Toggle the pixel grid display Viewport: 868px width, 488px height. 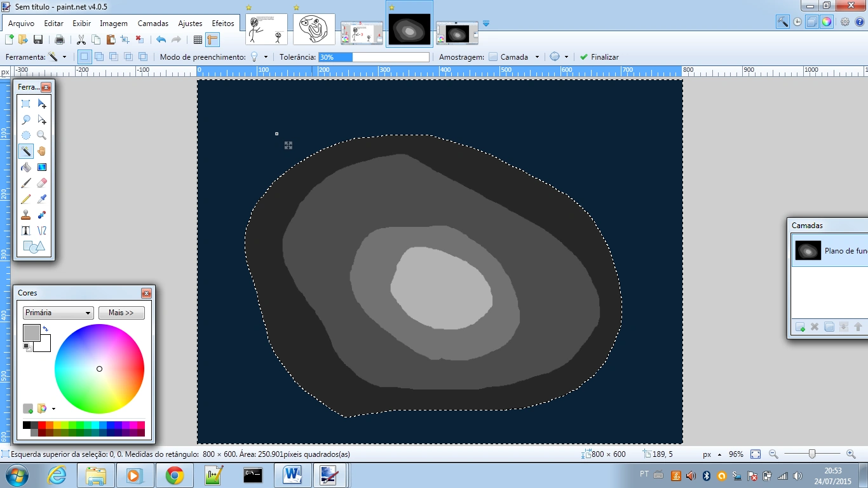pos(198,39)
